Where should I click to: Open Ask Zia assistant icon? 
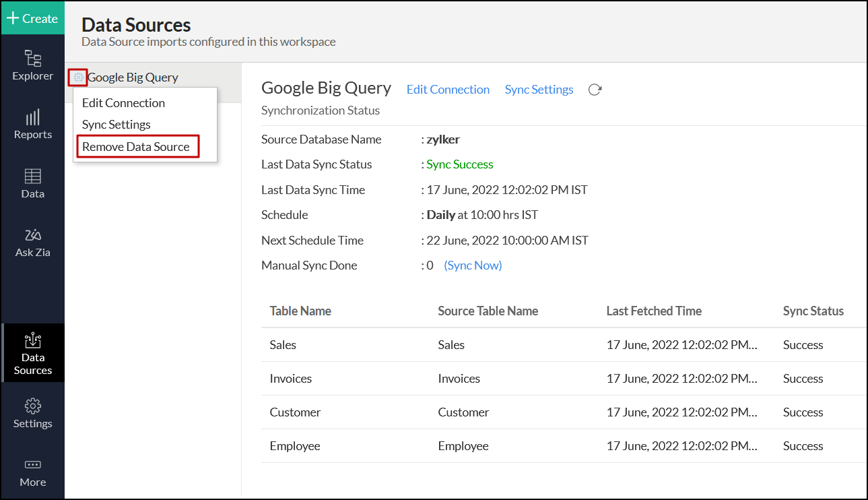click(x=32, y=243)
